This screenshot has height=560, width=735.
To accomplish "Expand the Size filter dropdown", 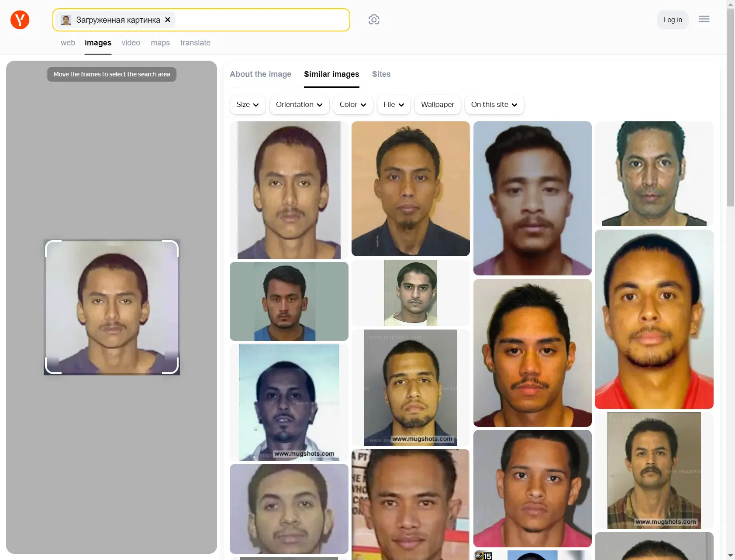I will [x=247, y=105].
